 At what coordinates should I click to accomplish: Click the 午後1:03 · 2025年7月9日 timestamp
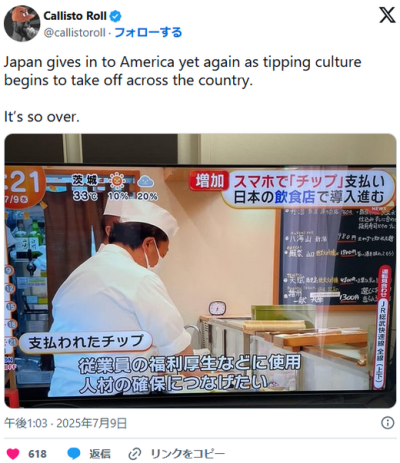[x=66, y=423]
